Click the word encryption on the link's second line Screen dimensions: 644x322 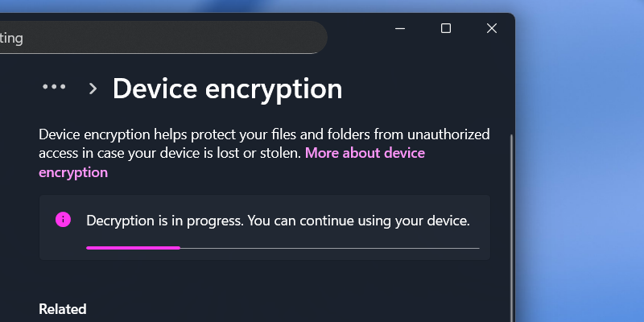click(x=73, y=172)
